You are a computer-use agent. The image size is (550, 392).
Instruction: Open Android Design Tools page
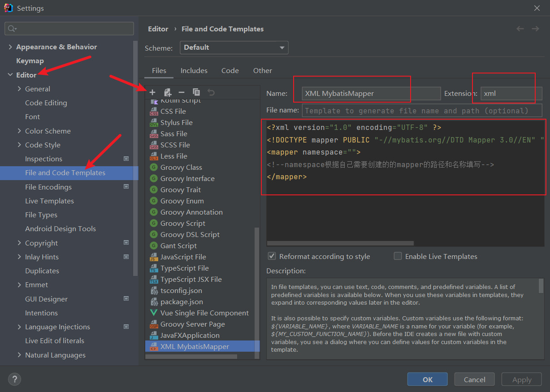pos(61,229)
